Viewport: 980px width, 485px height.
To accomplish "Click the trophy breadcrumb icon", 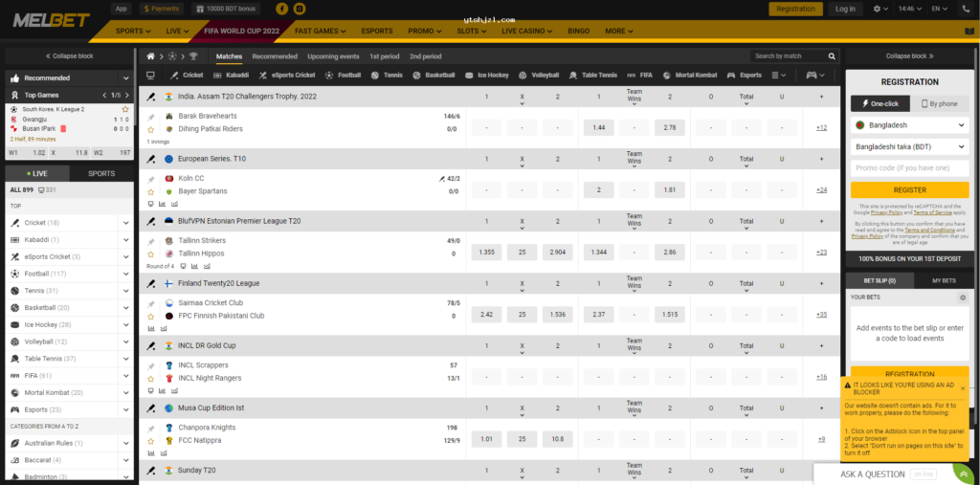I will coord(193,56).
